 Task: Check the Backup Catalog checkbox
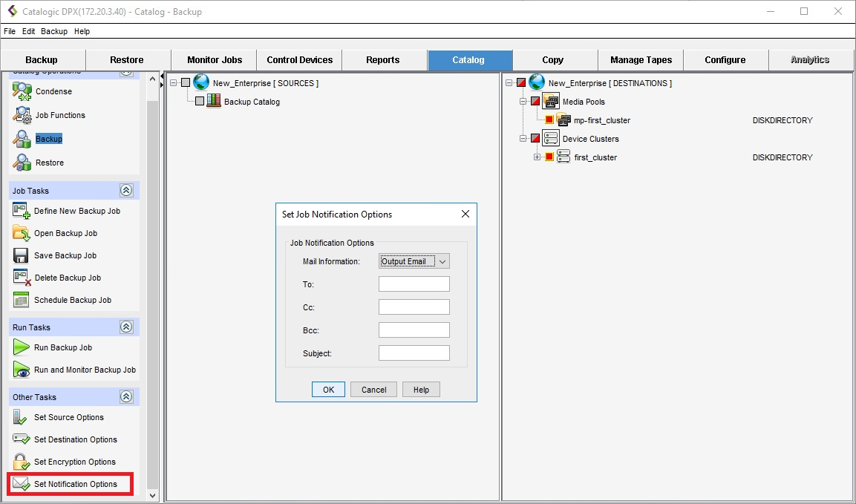[x=200, y=102]
